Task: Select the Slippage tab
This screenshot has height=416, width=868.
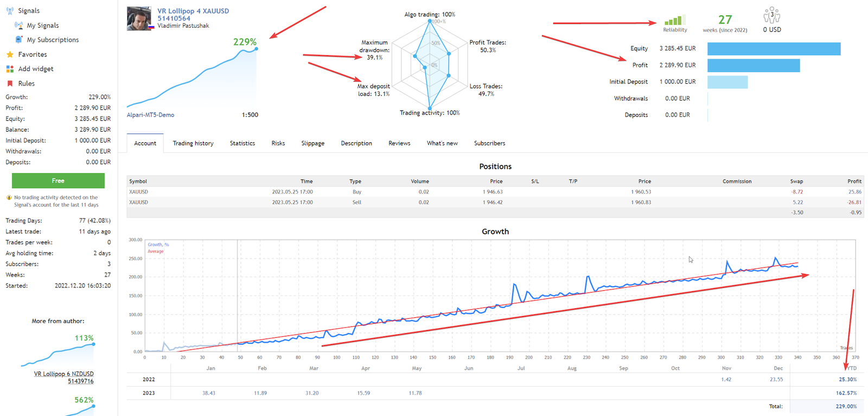Action: click(313, 143)
